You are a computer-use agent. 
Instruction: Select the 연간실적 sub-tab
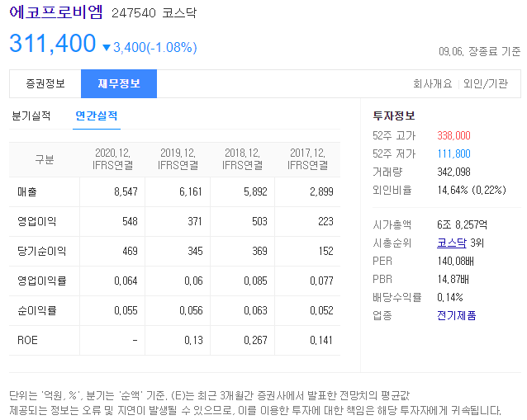coord(97,116)
